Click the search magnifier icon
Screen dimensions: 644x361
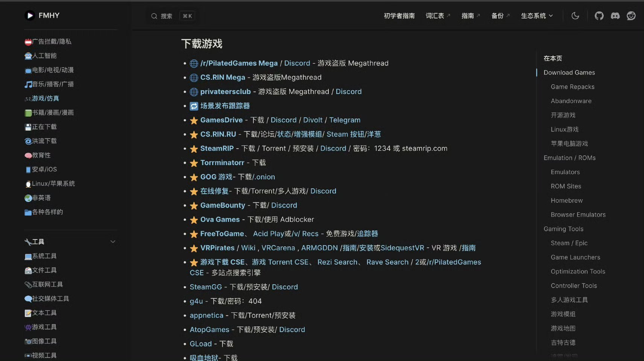click(x=154, y=16)
